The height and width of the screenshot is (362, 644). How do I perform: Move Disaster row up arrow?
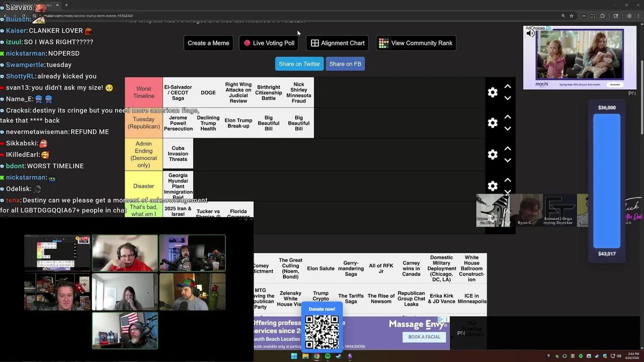(508, 180)
